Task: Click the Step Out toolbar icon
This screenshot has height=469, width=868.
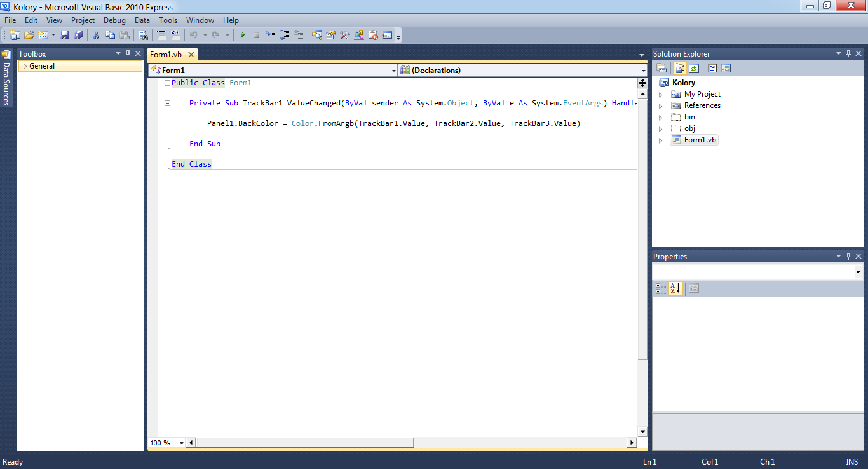Action: click(x=298, y=35)
